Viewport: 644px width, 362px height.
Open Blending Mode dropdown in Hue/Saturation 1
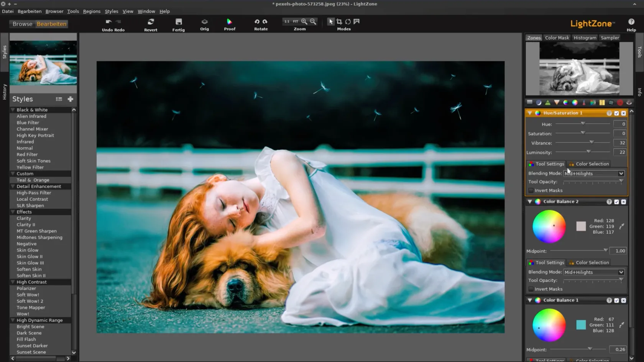[594, 174]
